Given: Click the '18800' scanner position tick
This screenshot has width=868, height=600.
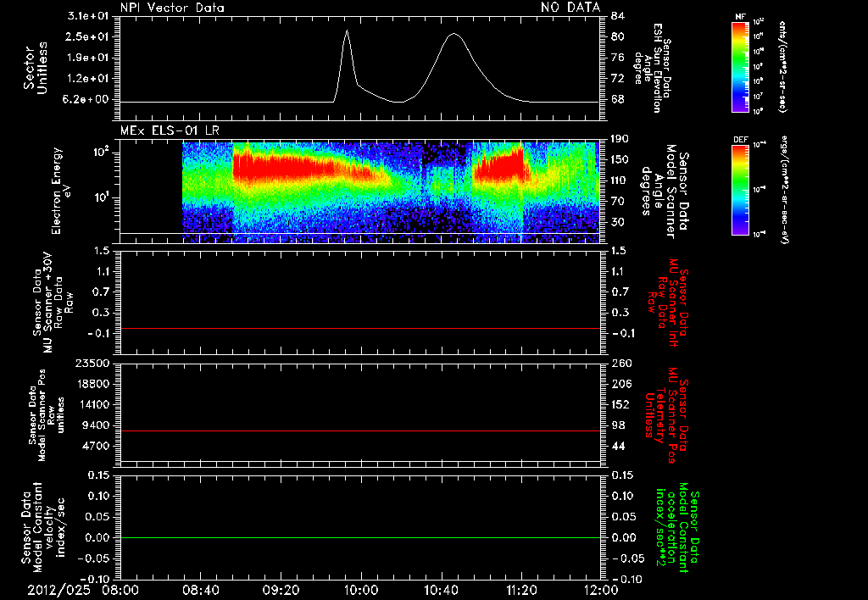Looking at the screenshot, I should point(92,384).
